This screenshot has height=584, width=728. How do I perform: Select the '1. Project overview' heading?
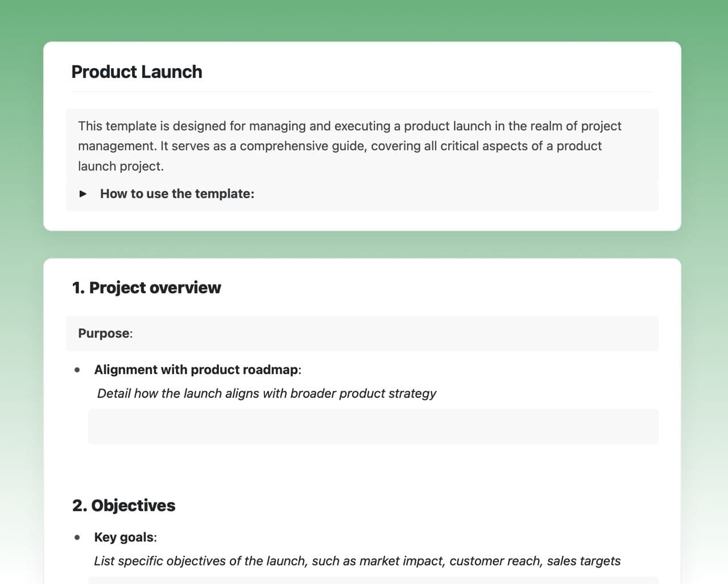[146, 288]
